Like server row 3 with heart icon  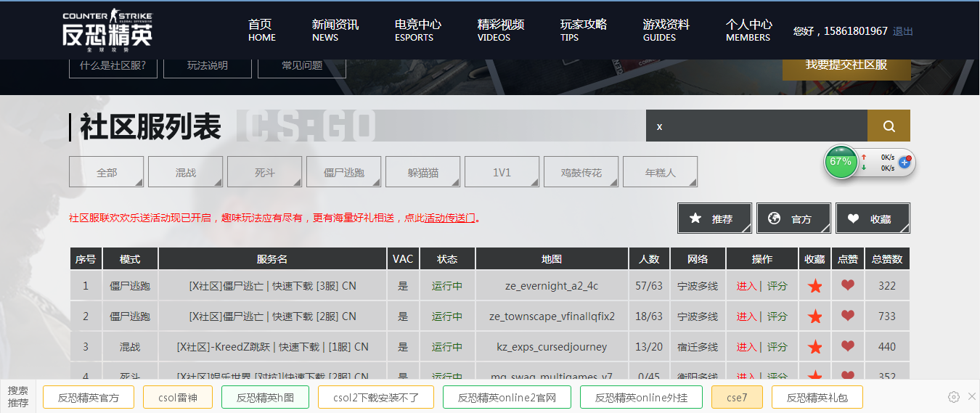(x=847, y=347)
